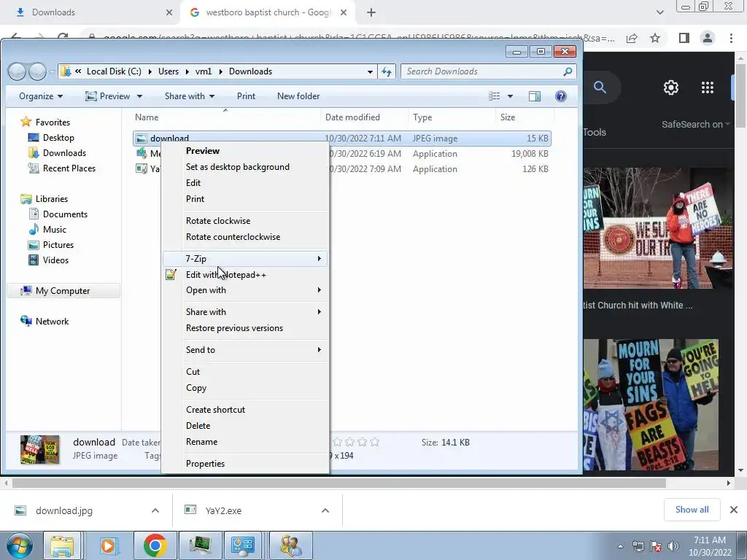Image resolution: width=747 pixels, height=560 pixels.
Task: Toggle Chrome side panel icon
Action: click(684, 38)
